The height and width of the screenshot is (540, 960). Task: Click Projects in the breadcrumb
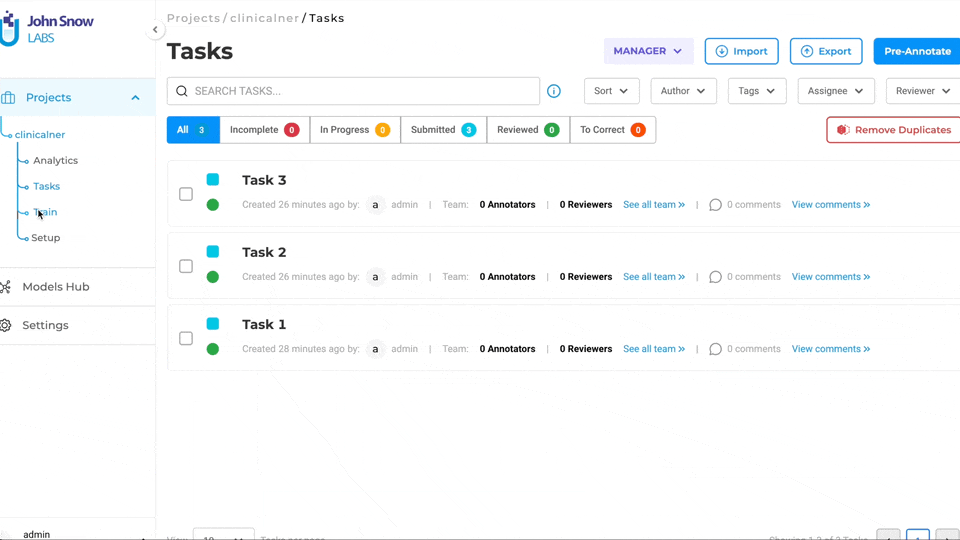tap(193, 18)
